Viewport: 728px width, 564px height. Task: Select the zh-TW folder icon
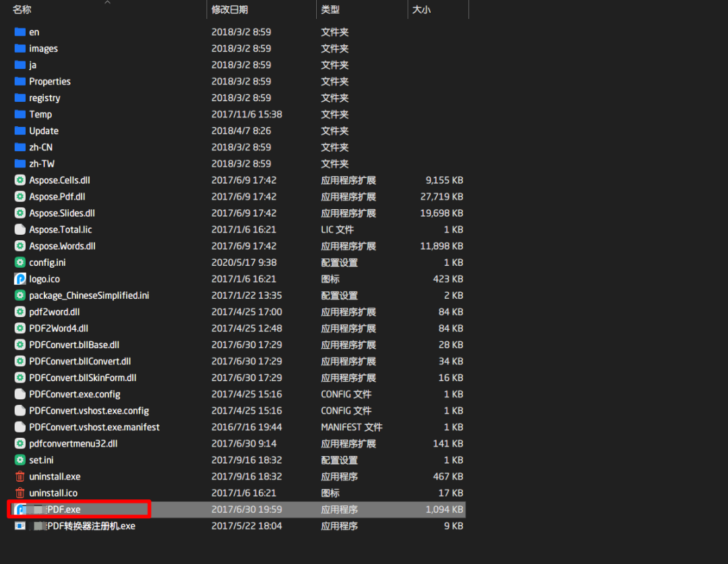[x=20, y=163]
